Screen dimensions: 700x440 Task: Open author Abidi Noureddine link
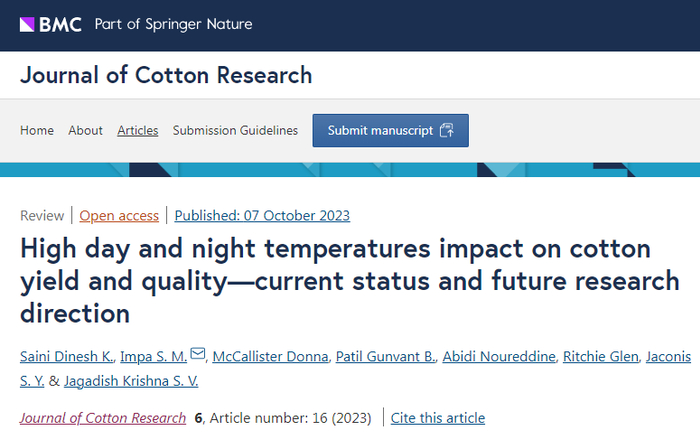pyautogui.click(x=498, y=355)
